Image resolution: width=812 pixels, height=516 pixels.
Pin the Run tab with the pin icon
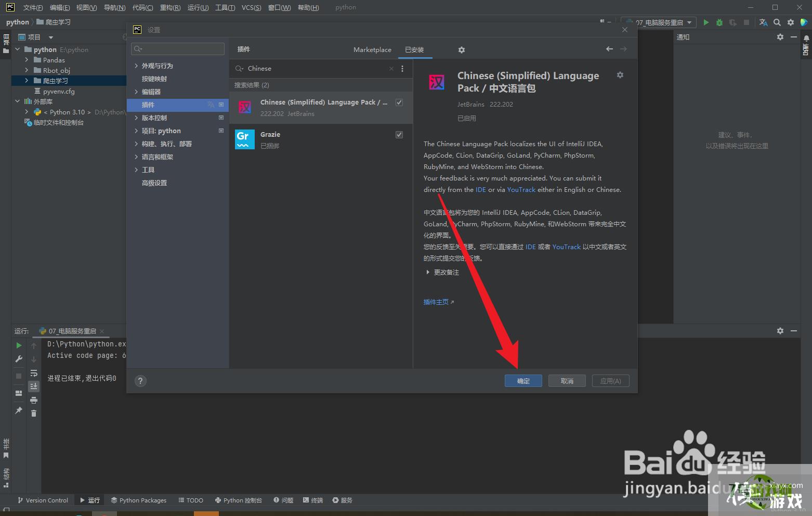tap(19, 410)
